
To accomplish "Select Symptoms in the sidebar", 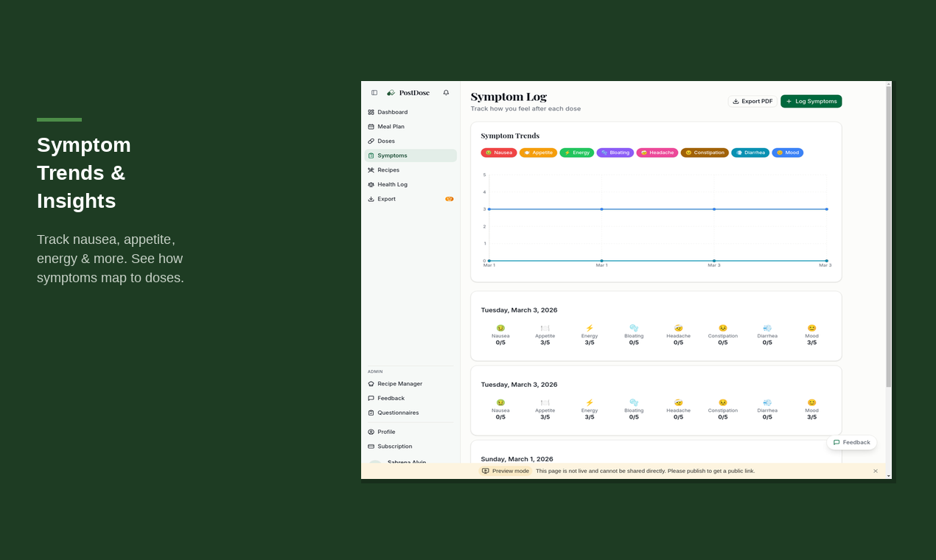I will (x=411, y=155).
